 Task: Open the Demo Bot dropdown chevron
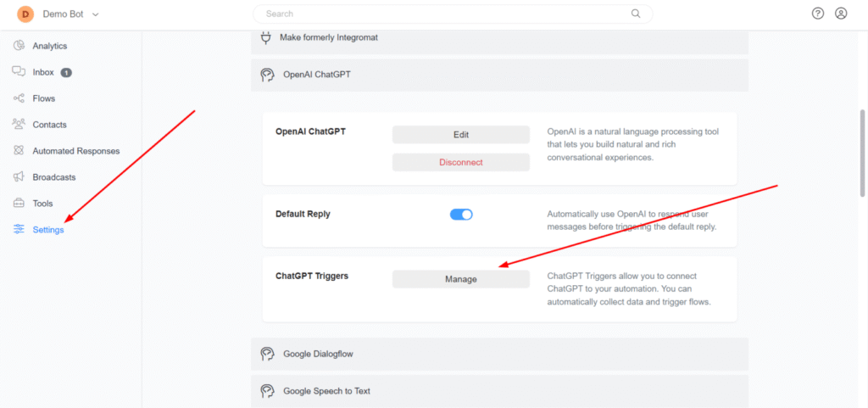[96, 14]
